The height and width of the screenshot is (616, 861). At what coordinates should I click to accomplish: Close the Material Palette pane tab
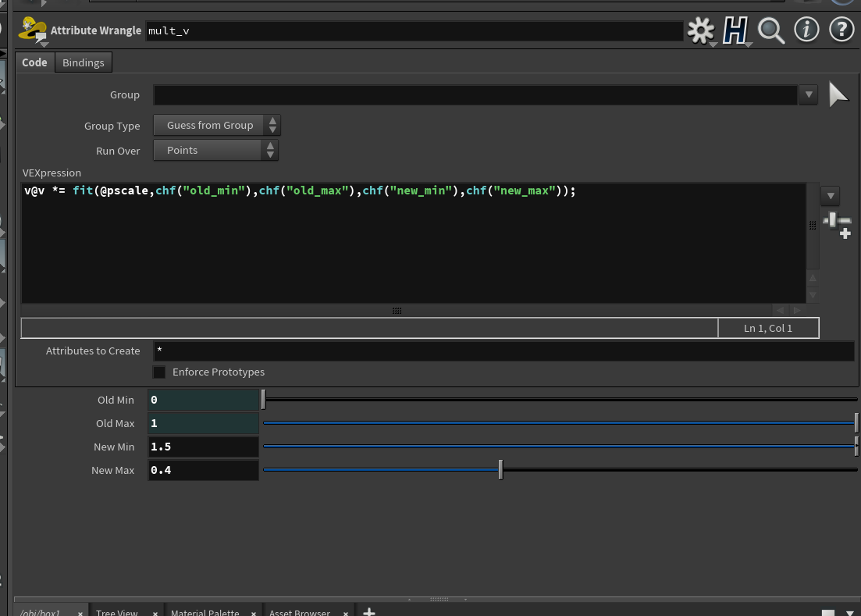click(x=253, y=613)
